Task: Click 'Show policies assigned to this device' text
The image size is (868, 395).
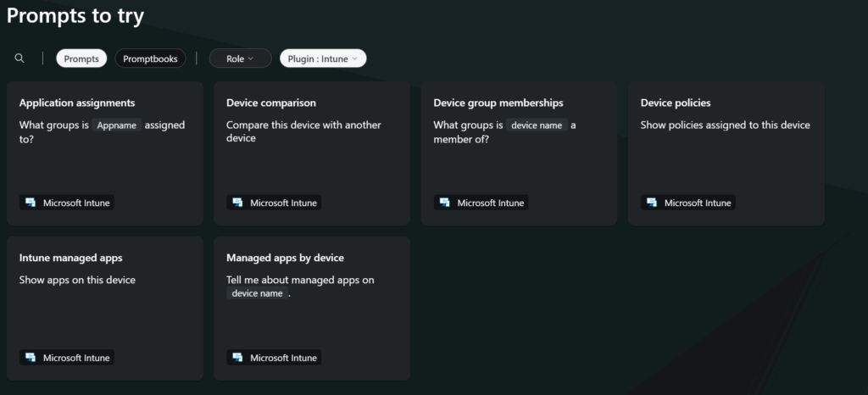Action: pos(726,125)
